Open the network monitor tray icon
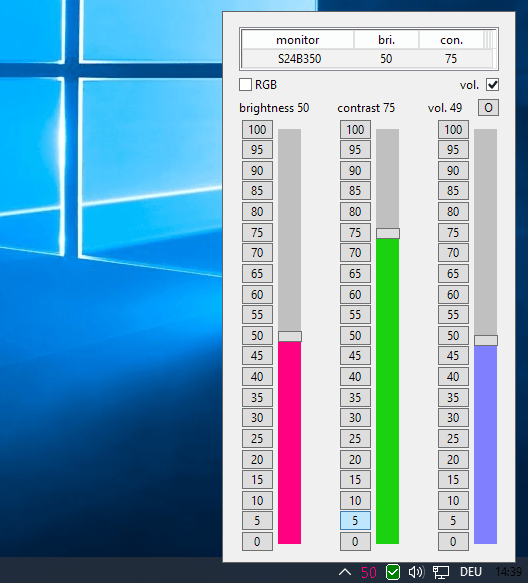This screenshot has height=583, width=528. click(x=441, y=572)
